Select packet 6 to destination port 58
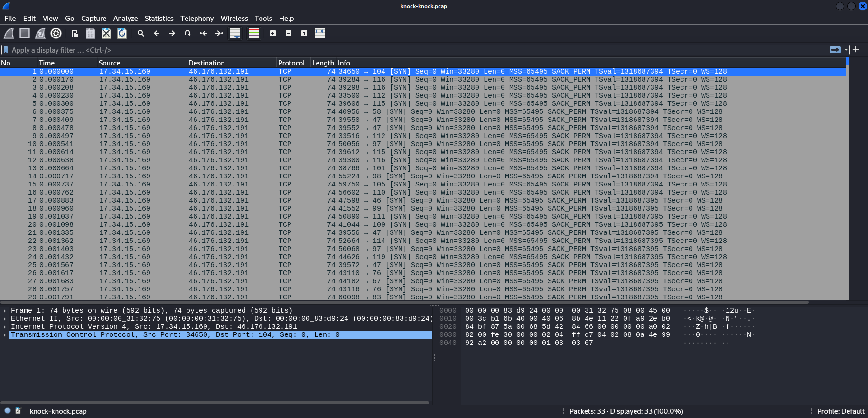The width and height of the screenshot is (868, 418). pos(422,111)
